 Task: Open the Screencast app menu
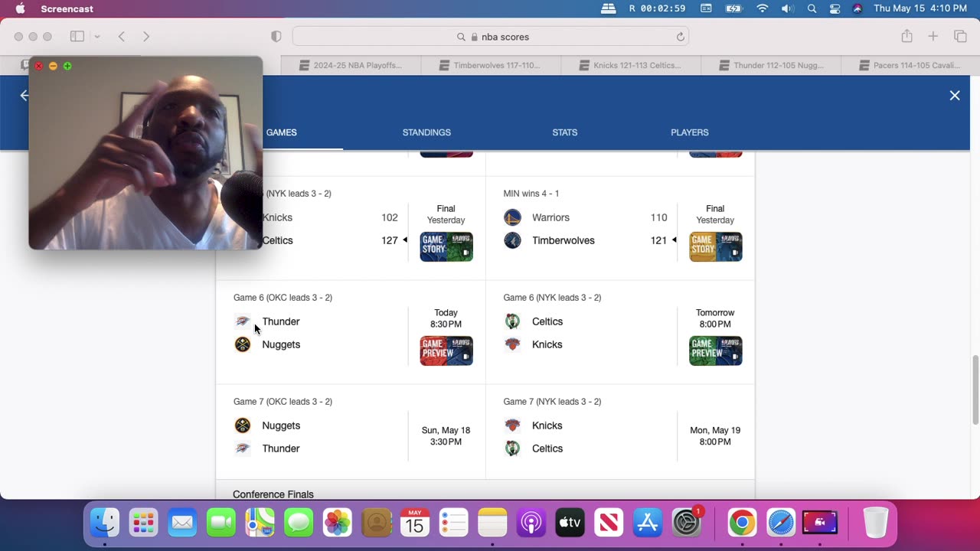coord(67,8)
